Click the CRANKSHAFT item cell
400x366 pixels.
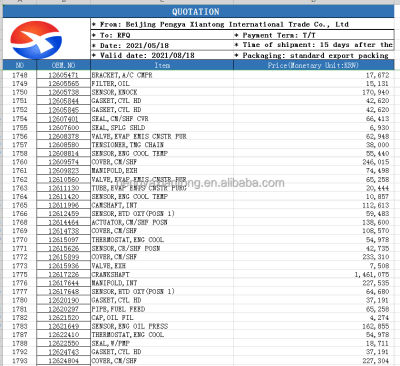pos(162,274)
